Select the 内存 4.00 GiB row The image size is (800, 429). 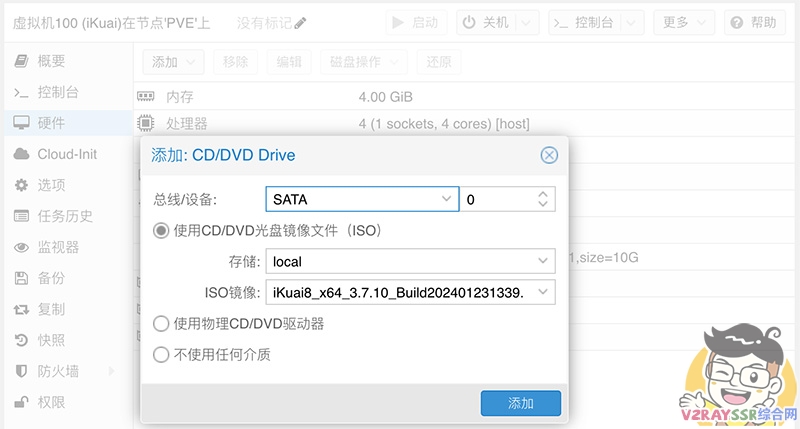coord(464,96)
